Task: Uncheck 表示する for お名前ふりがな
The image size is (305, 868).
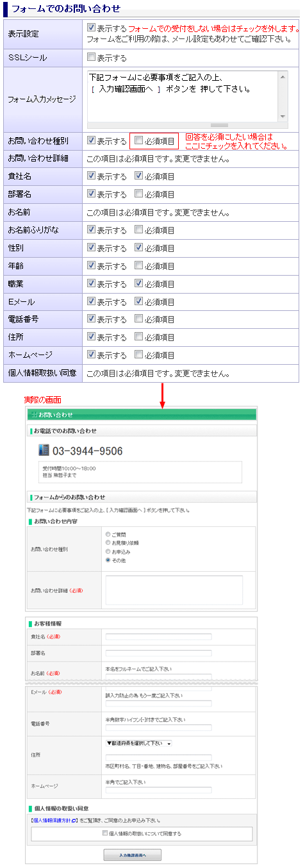Action: (x=91, y=230)
